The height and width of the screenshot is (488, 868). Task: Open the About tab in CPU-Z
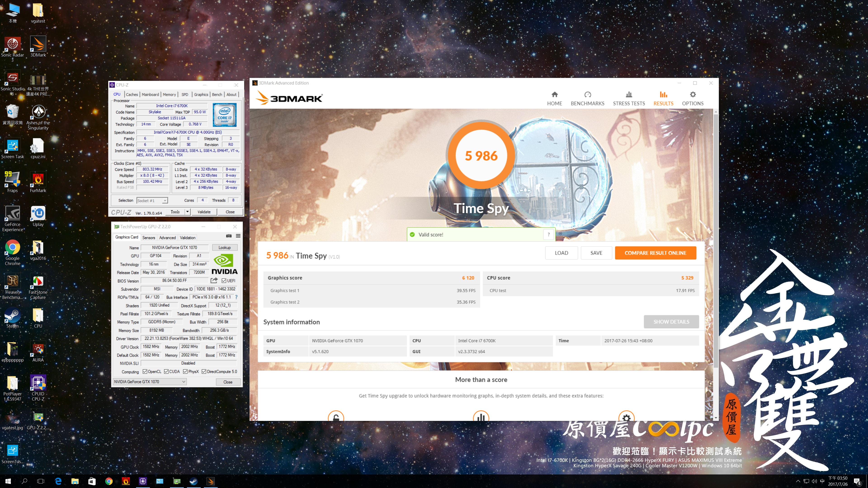[231, 95]
